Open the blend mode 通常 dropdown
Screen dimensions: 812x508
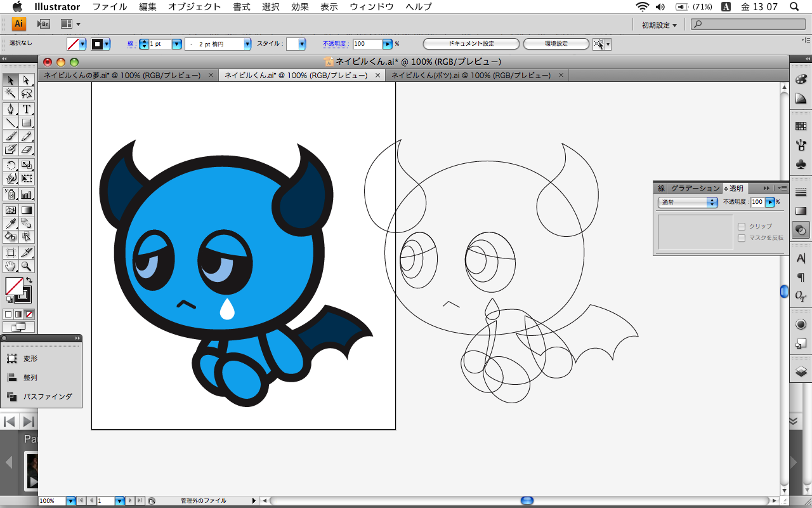tap(688, 203)
